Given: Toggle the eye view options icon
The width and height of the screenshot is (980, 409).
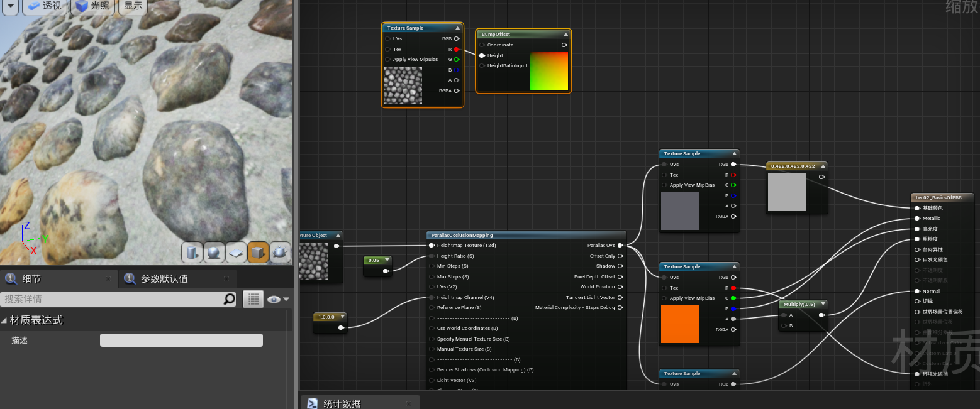Looking at the screenshot, I should point(274,299).
